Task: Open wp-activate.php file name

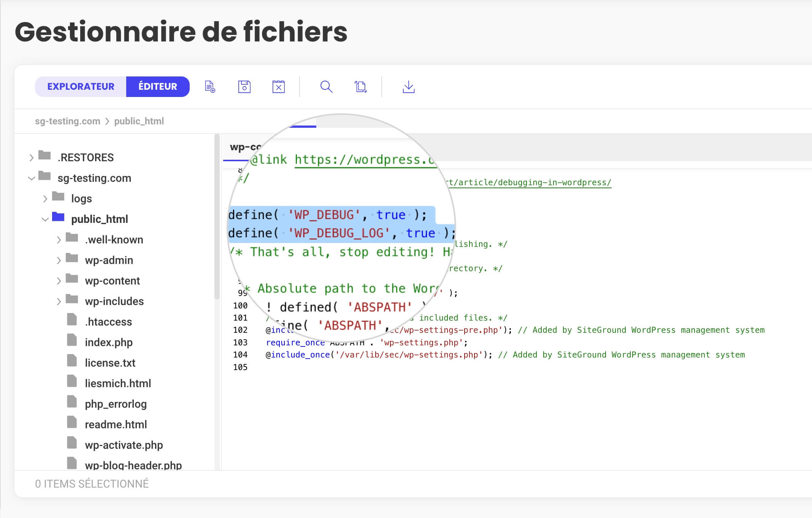Action: pos(124,445)
